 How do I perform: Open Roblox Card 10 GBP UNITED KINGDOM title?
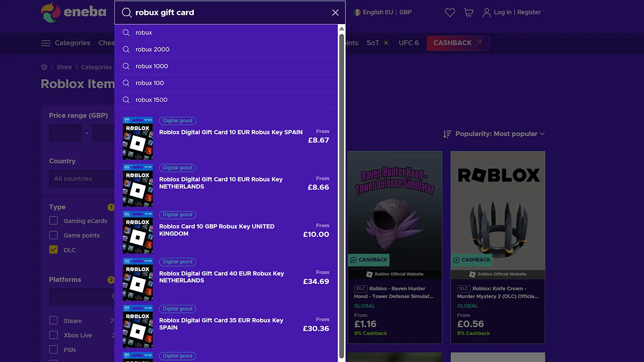point(217,230)
